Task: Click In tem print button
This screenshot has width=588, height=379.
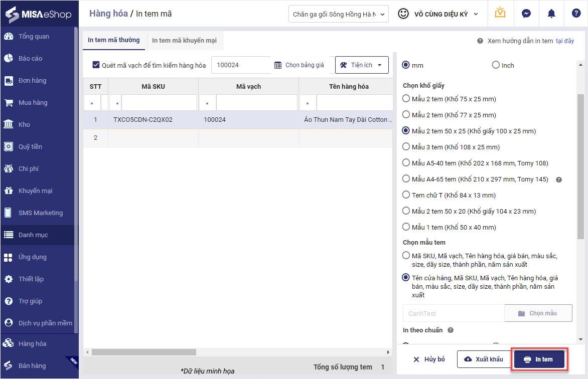Action: tap(538, 359)
